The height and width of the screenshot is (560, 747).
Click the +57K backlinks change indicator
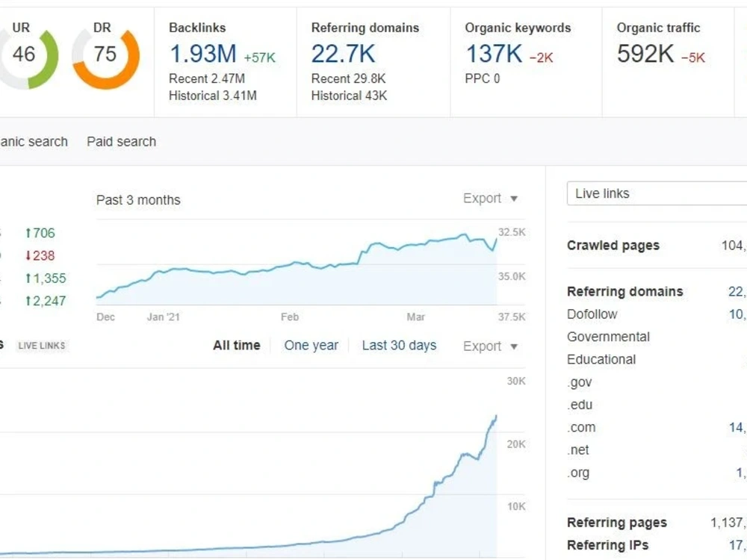coord(259,58)
